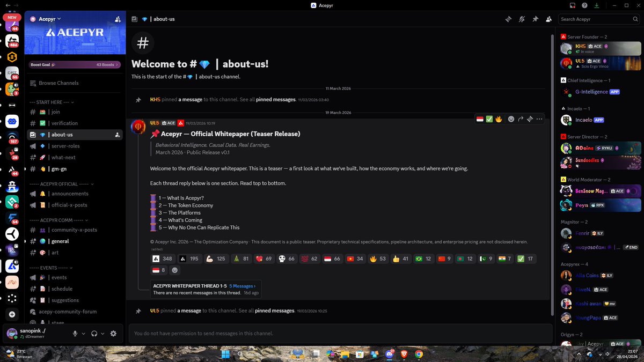Click the sanopink user avatar

pyautogui.click(x=12, y=334)
